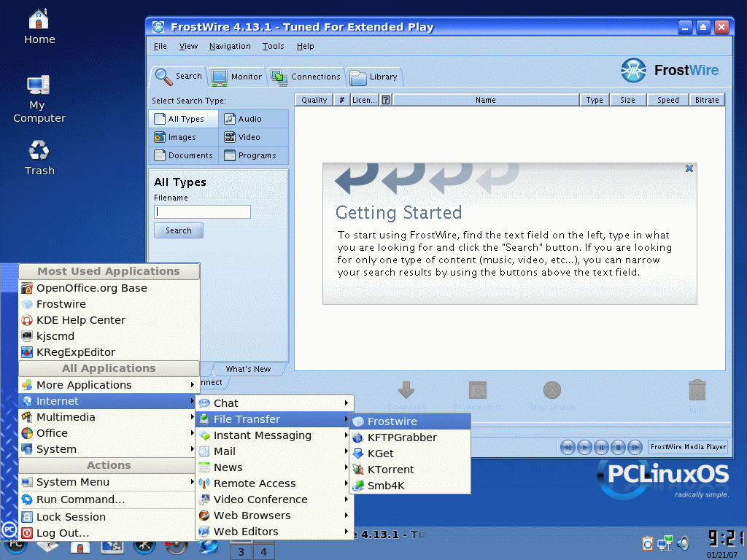Sort results by the Quality column header
Image resolution: width=747 pixels, height=560 pixels.
coord(314,100)
